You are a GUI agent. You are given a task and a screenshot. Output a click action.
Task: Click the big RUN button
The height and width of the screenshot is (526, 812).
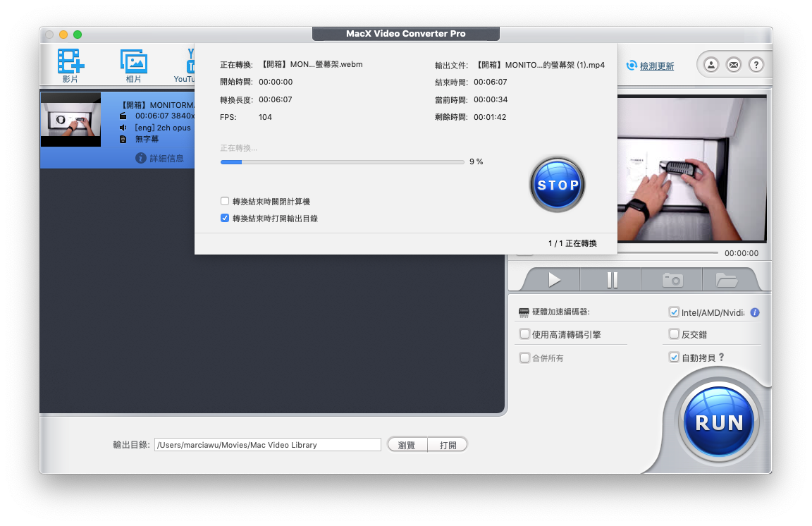(x=719, y=422)
